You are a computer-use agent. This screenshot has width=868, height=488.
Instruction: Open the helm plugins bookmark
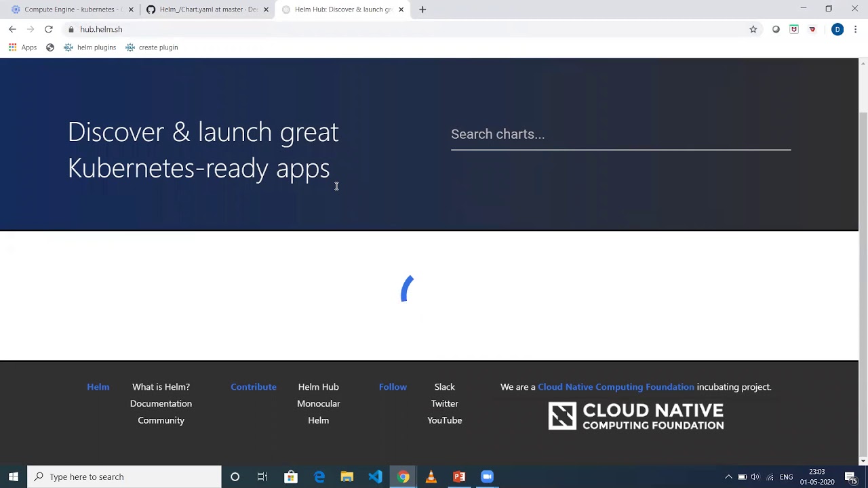[90, 47]
